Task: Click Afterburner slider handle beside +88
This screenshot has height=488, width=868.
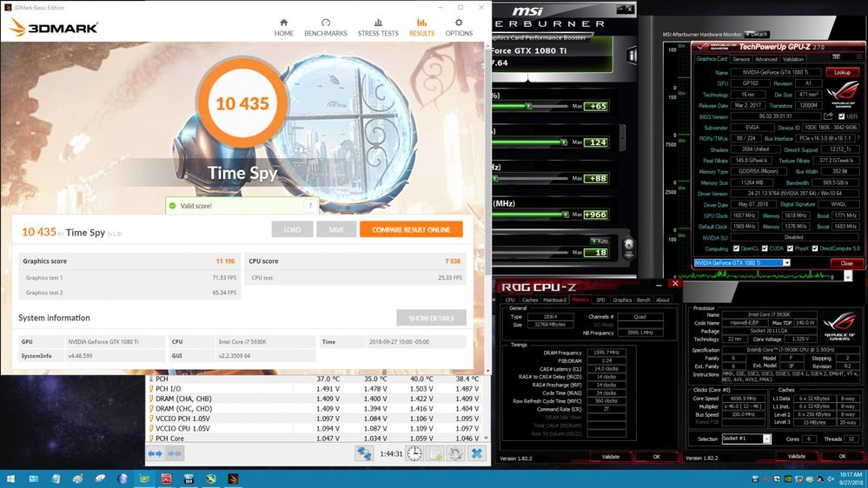Action: tap(495, 179)
